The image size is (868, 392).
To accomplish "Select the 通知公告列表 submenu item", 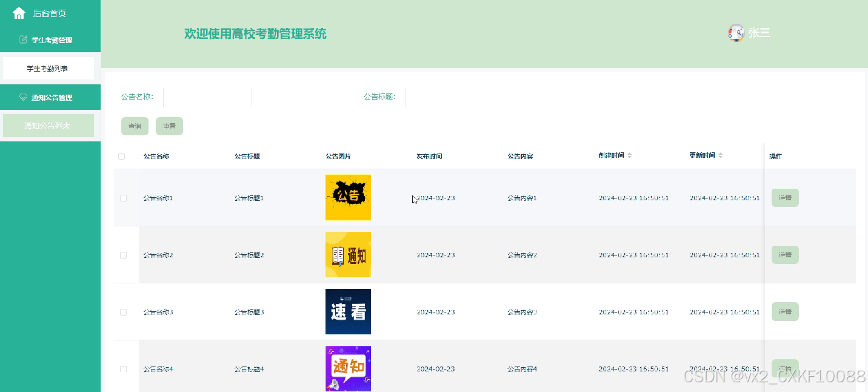I will [x=48, y=126].
